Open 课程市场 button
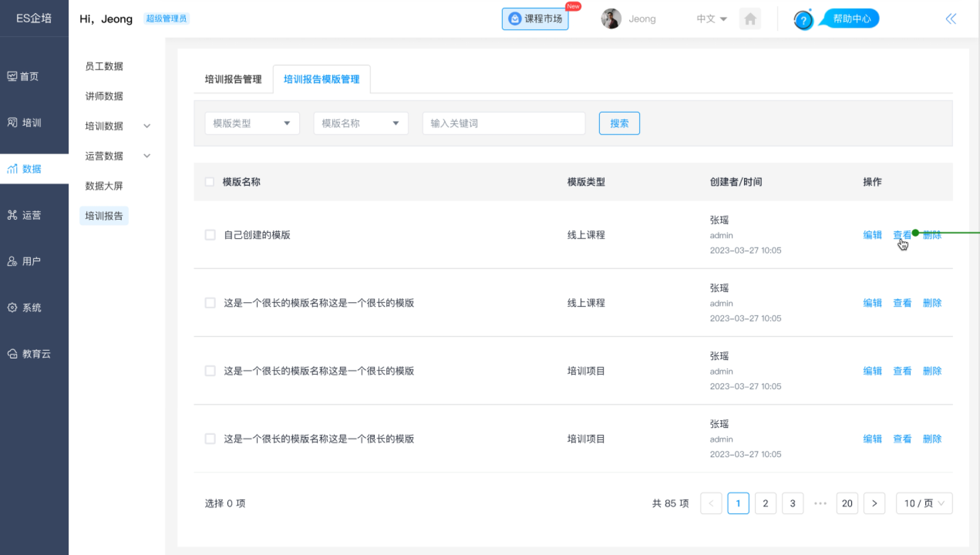This screenshot has width=980, height=555. 535,18
